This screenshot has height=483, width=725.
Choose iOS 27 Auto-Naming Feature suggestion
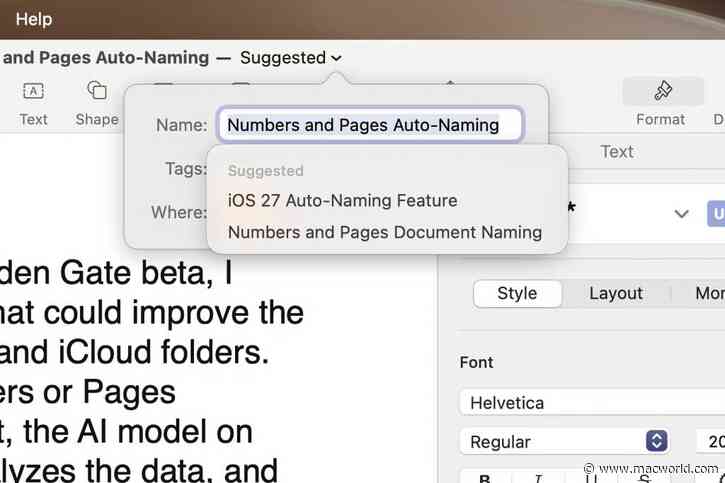click(x=342, y=201)
